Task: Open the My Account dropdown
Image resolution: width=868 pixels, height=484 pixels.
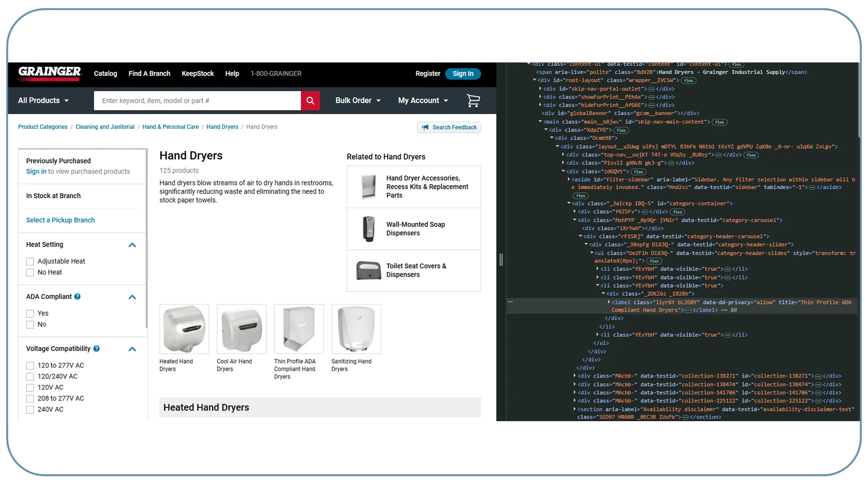Action: (423, 101)
